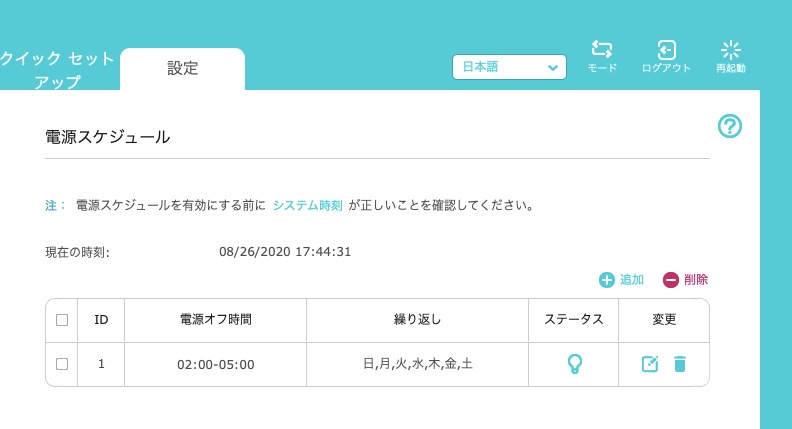Check the checkbox for schedule ID 1
This screenshot has height=429, width=792.
62,364
